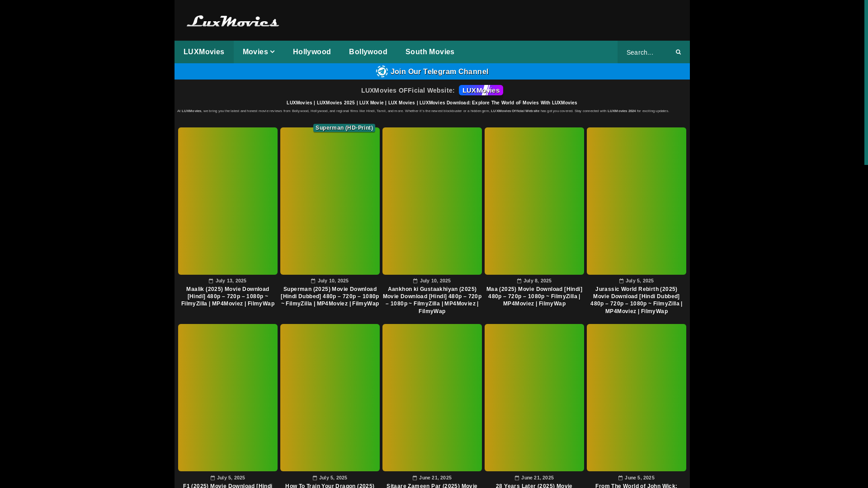Viewport: 868px width, 488px height.
Task: Click the page vertical scrollbar thumb
Action: click(866, 82)
